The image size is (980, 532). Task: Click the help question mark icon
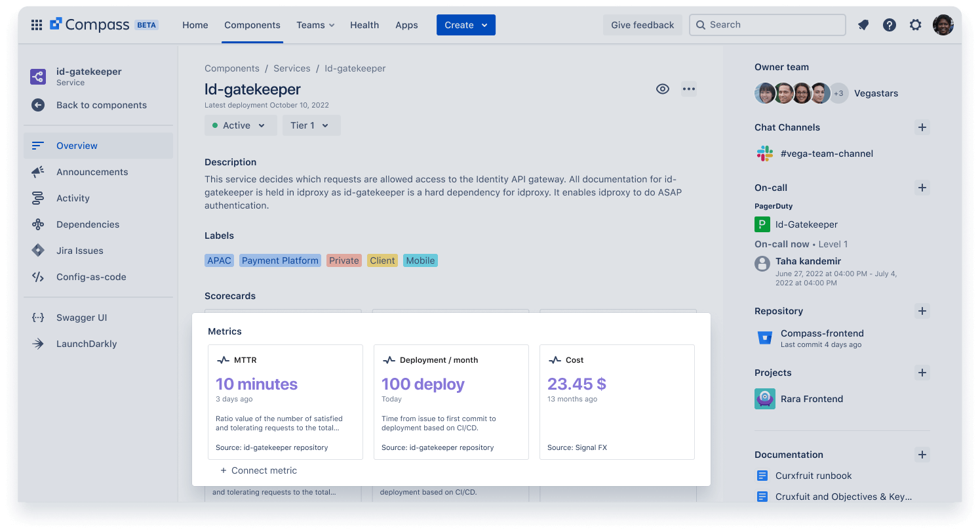tap(889, 25)
